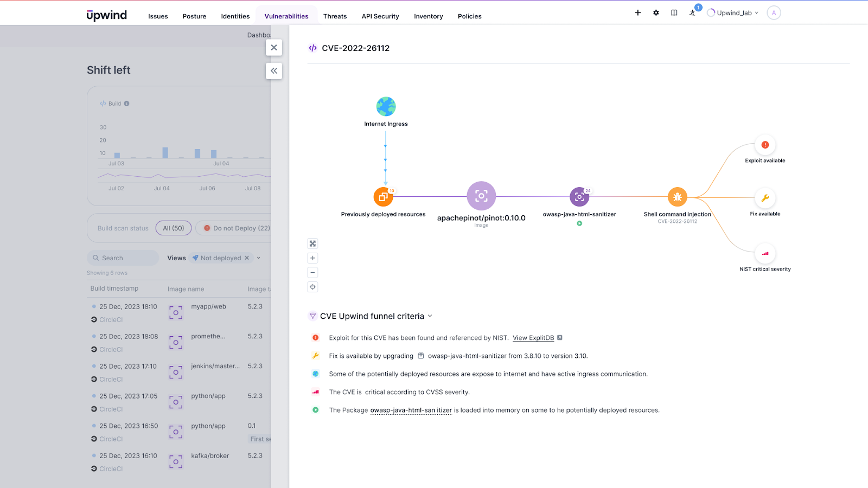Image resolution: width=868 pixels, height=488 pixels.
Task: Go to Policies tab
Action: [469, 16]
